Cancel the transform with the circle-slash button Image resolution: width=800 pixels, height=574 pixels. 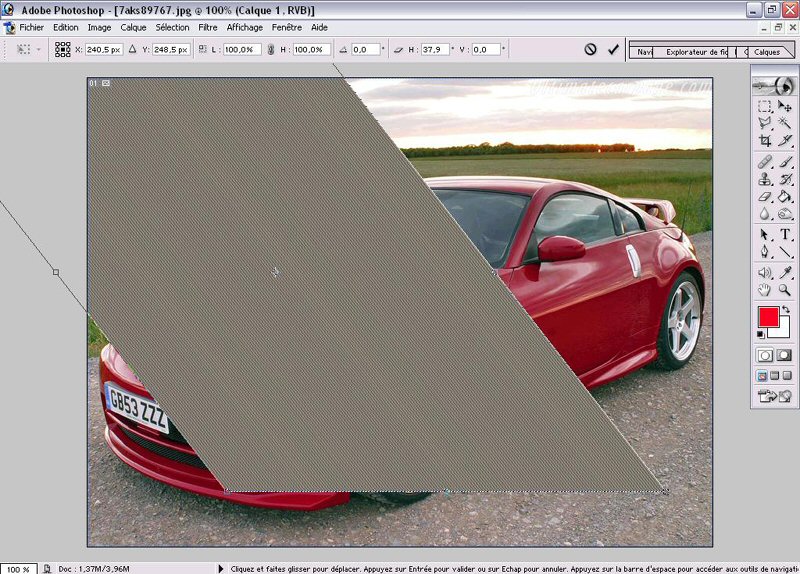(x=590, y=49)
